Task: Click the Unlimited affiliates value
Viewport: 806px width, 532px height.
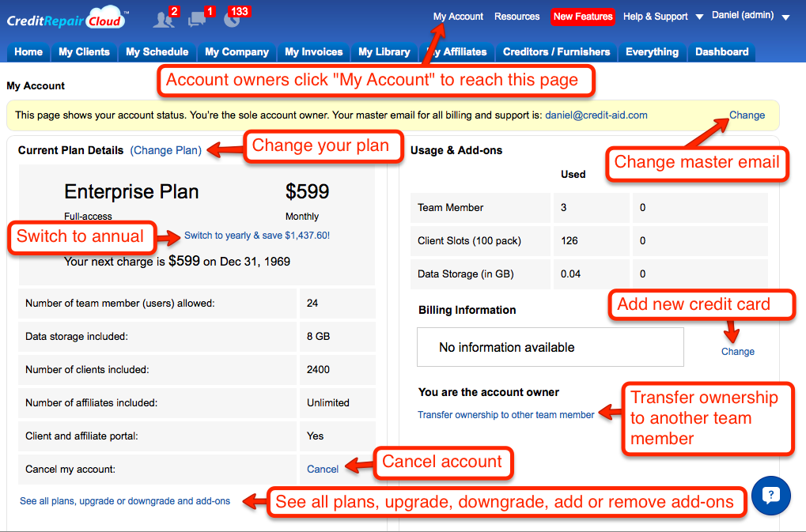Action: (328, 402)
